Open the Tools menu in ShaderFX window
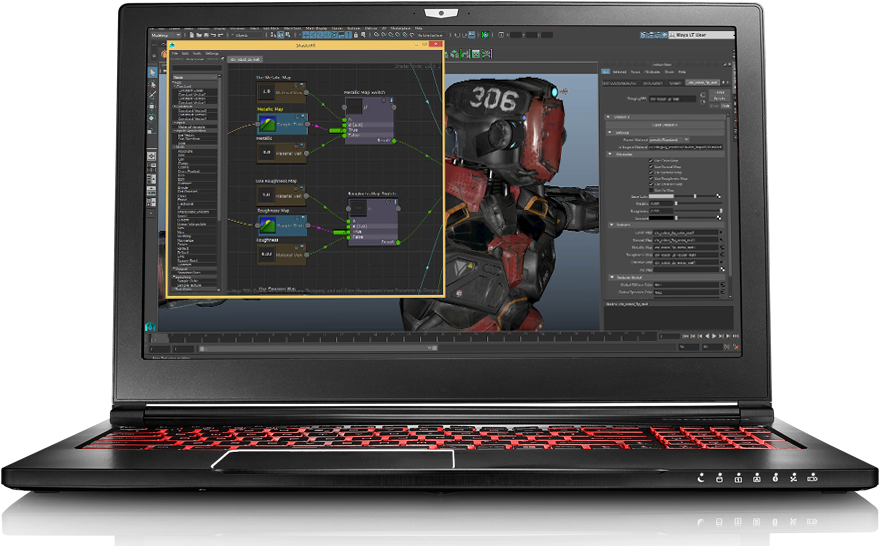879x546 pixels. click(x=197, y=53)
